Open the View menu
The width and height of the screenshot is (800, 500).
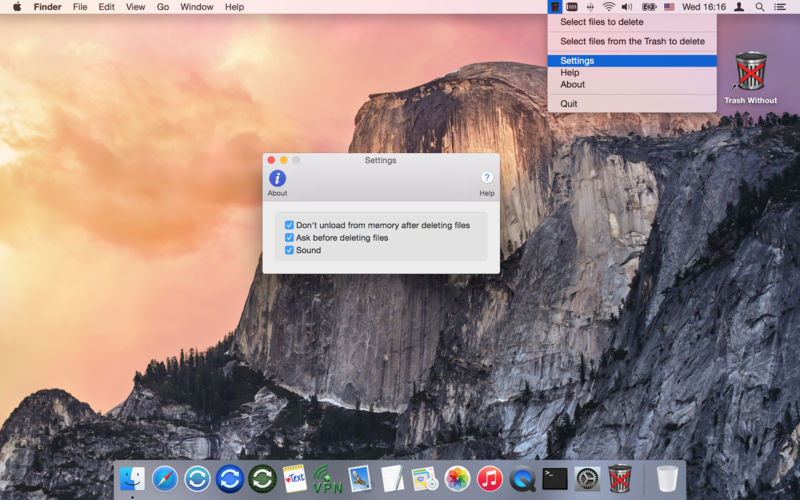coord(135,7)
